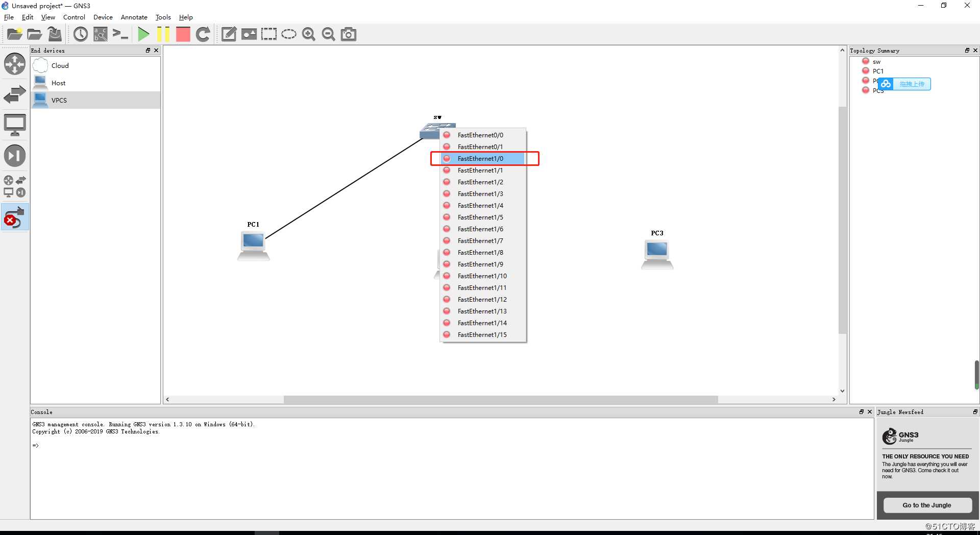The height and width of the screenshot is (535, 980).
Task: Click the console command input prompt
Action: (36, 446)
